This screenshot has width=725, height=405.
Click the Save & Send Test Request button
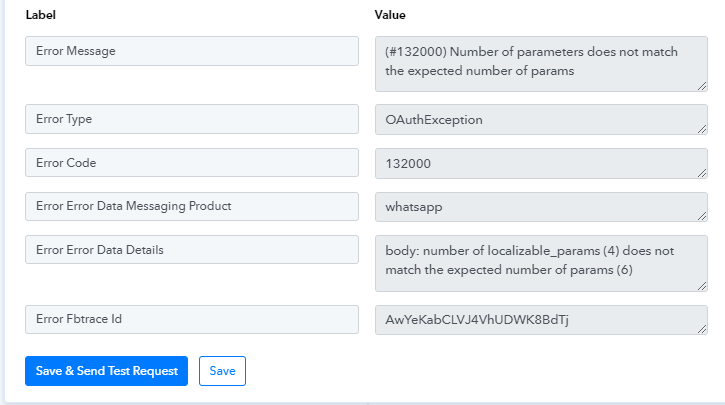(106, 371)
